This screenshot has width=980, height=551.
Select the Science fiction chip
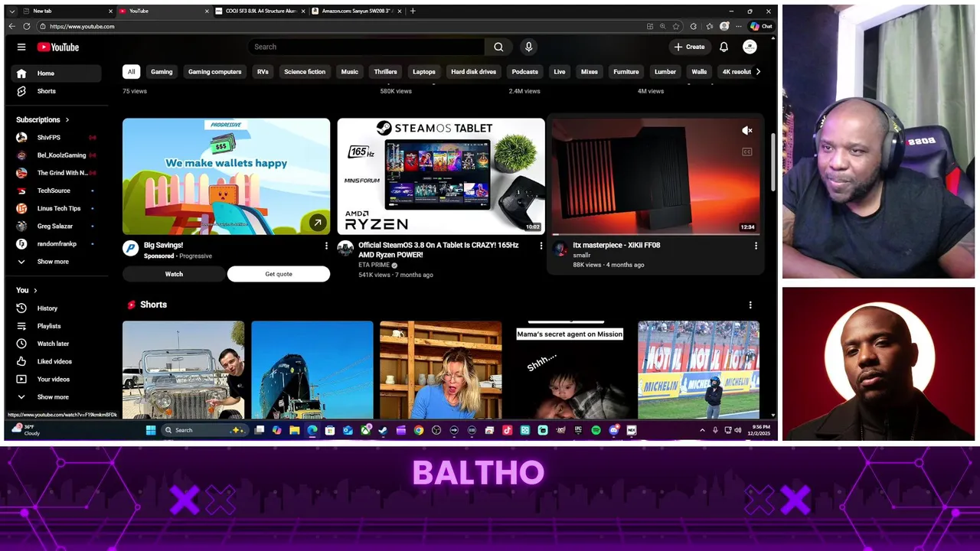pos(305,72)
